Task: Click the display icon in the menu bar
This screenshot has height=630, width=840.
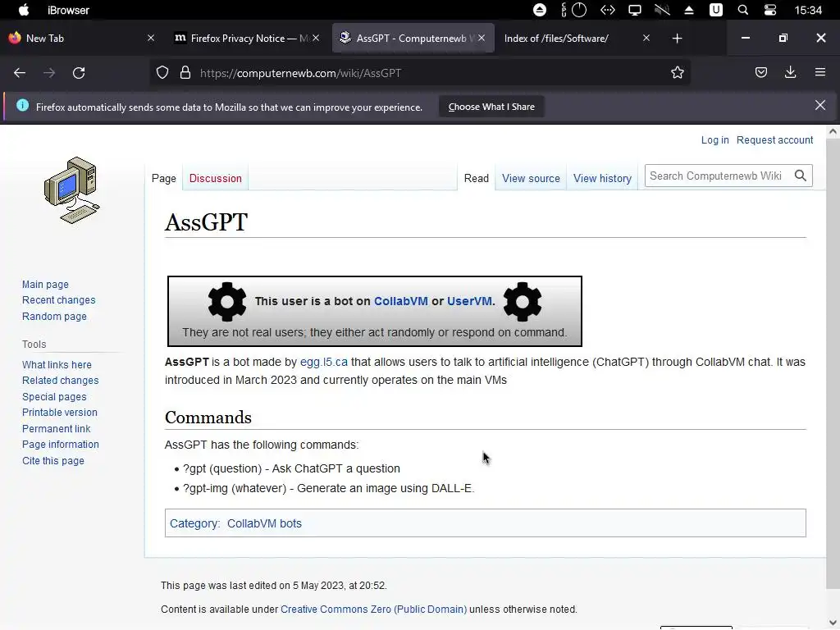Action: coord(635,10)
